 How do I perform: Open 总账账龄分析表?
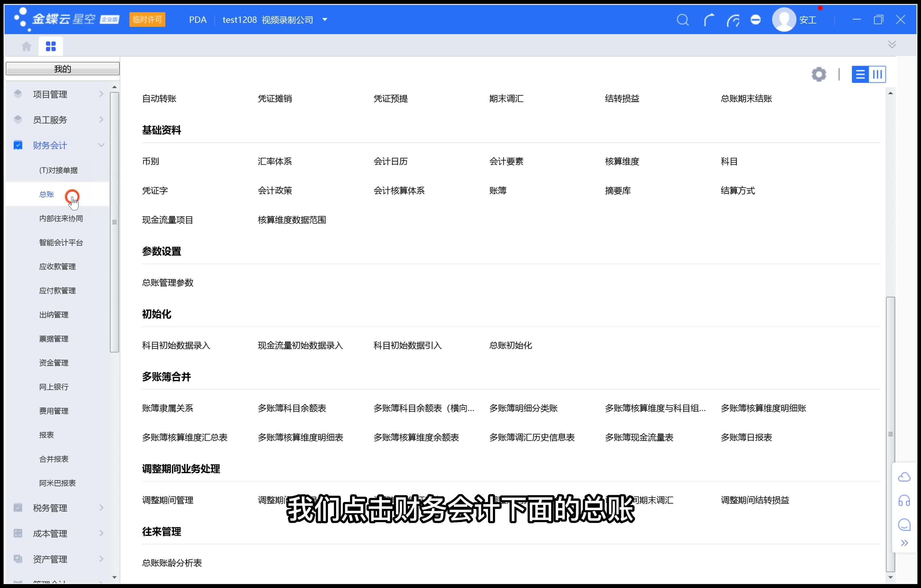point(172,563)
